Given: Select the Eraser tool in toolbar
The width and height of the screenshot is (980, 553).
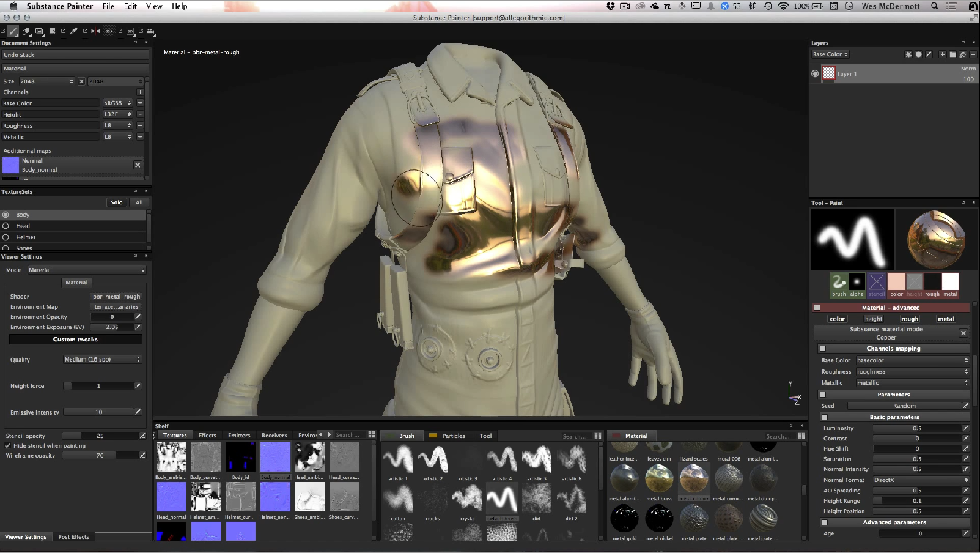Looking at the screenshot, I should pos(26,31).
